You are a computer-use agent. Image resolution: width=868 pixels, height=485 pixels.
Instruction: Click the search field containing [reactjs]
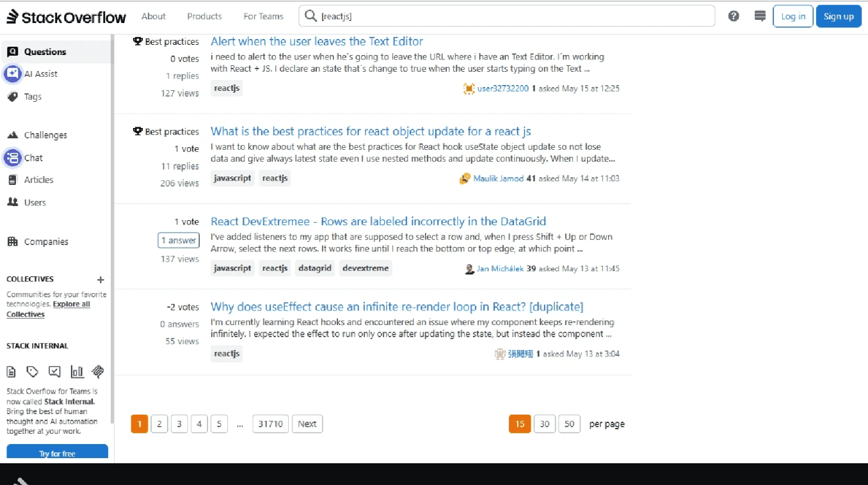[x=507, y=16]
